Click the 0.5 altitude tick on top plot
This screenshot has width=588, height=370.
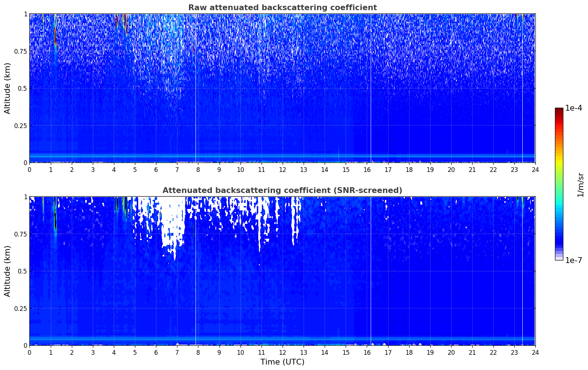pyautogui.click(x=22, y=88)
